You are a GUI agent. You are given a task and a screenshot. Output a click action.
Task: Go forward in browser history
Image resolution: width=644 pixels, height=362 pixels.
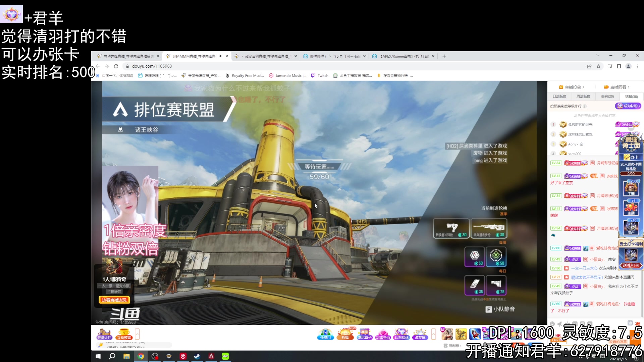107,66
